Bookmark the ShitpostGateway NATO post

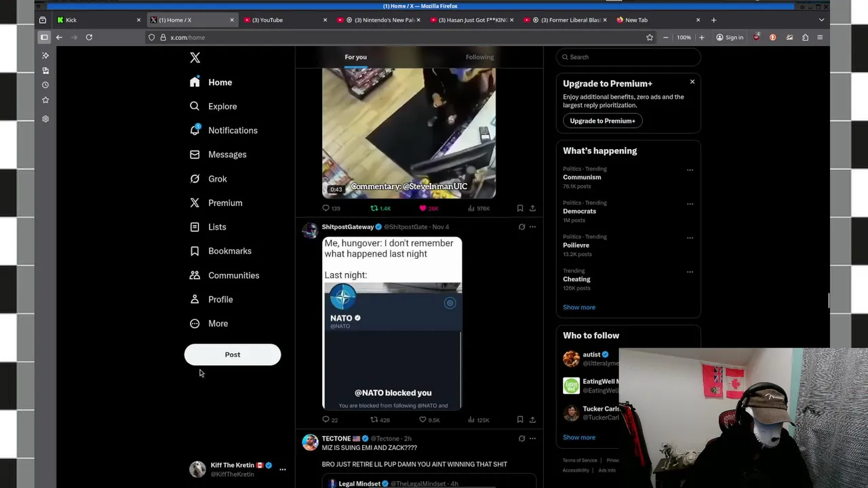pos(520,420)
